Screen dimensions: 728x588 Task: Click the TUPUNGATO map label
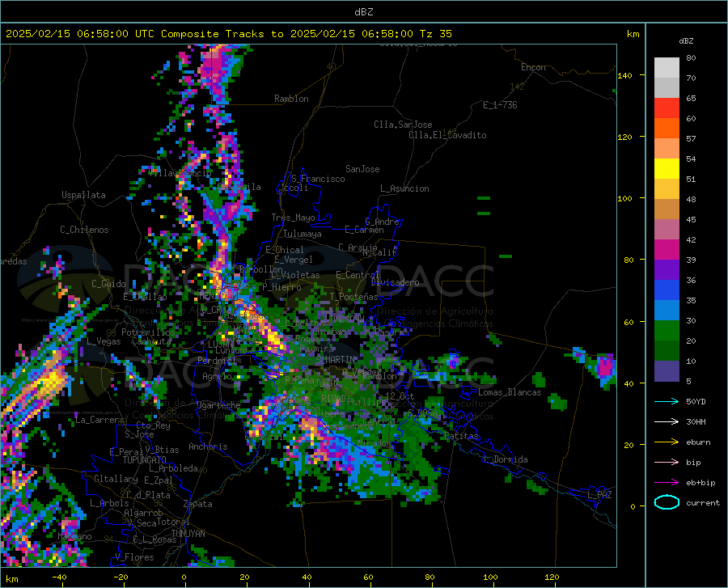point(145,460)
